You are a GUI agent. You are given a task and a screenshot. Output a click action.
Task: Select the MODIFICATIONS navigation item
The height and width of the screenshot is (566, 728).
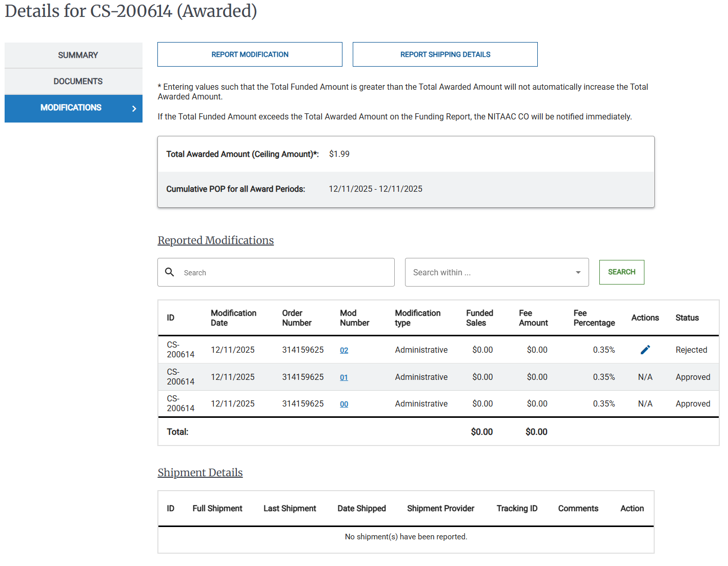pyautogui.click(x=71, y=108)
